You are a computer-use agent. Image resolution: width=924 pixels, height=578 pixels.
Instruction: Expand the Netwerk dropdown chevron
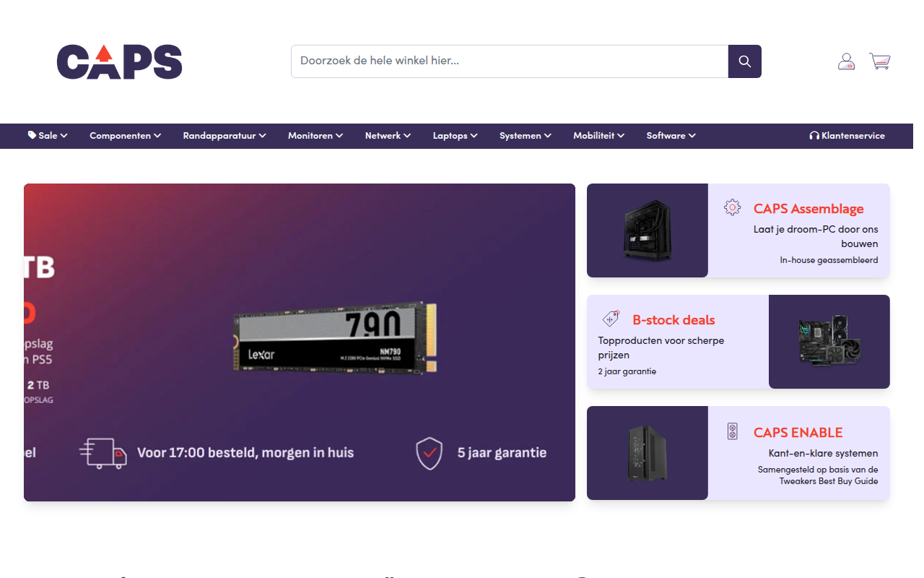(407, 136)
